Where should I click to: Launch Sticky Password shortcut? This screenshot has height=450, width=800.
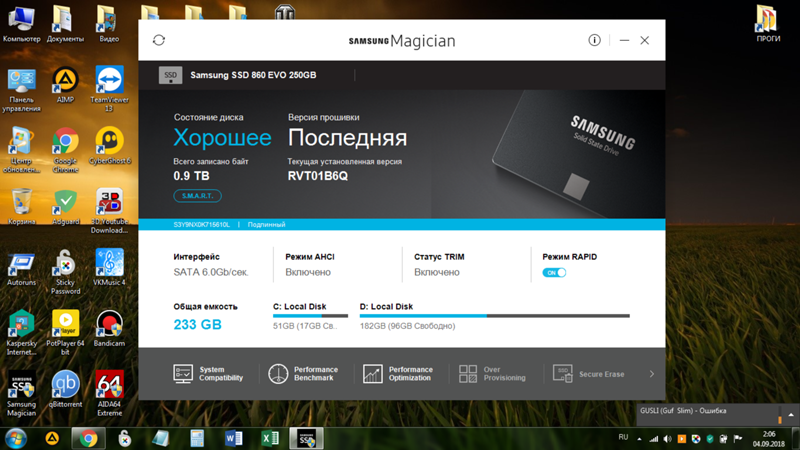pyautogui.click(x=65, y=272)
